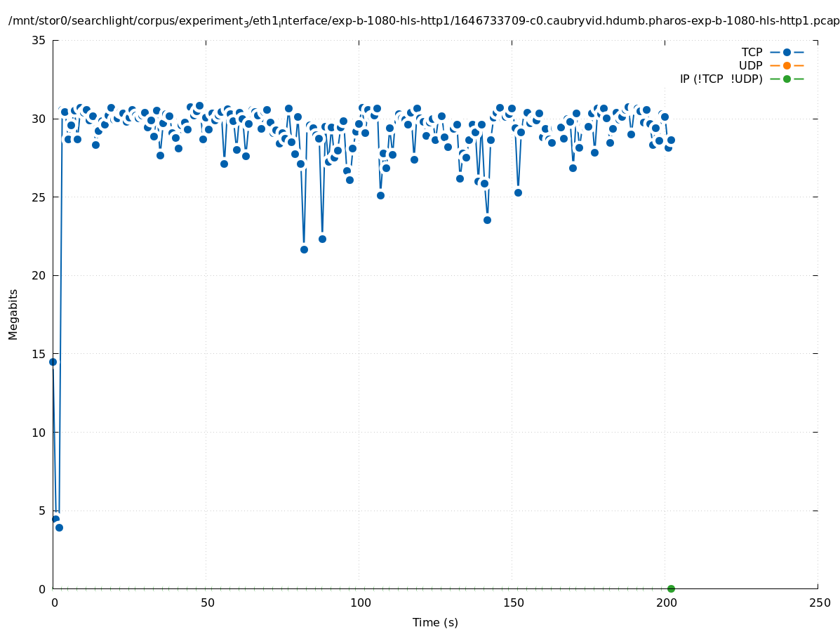This screenshot has height=632, width=840.
Task: Click the first TCP data point near 14.5 Megabits
Action: click(53, 362)
